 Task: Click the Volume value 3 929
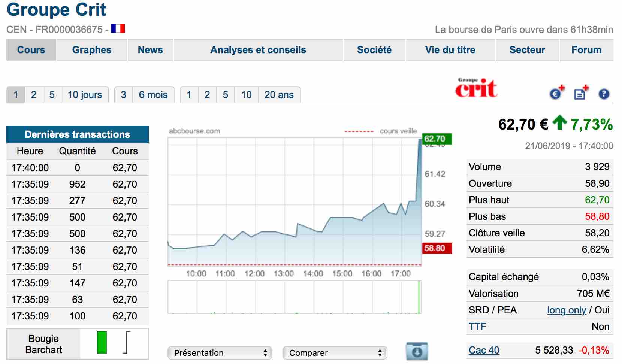coord(597,167)
